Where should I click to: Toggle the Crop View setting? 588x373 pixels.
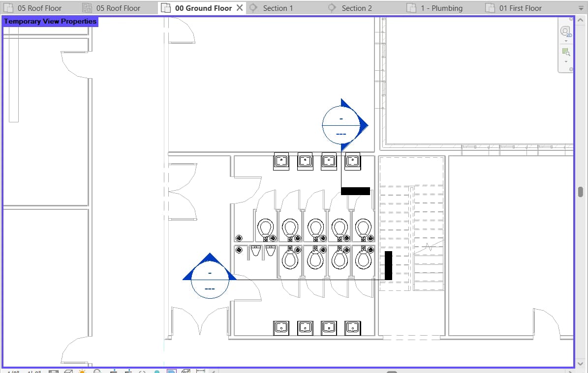[114, 371]
